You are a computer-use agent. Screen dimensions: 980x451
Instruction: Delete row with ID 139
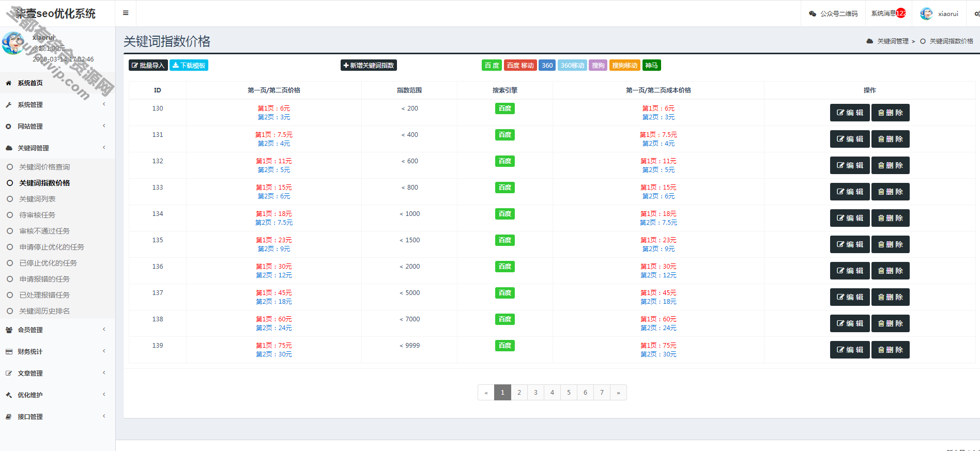(x=890, y=350)
